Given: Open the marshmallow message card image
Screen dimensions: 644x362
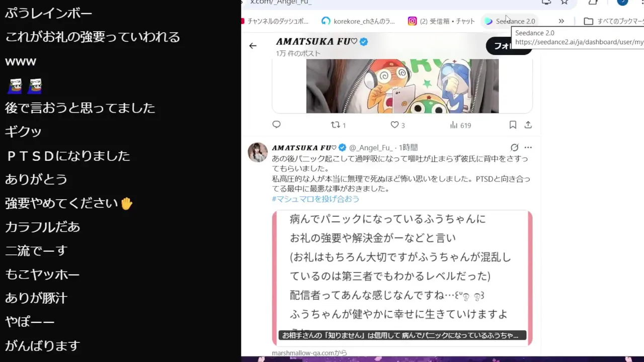Looking at the screenshot, I should tap(402, 278).
